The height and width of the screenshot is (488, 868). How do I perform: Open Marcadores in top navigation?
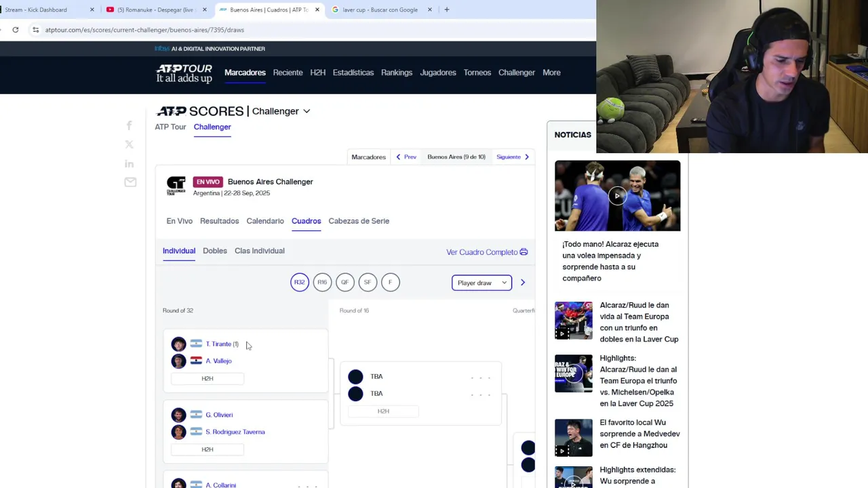245,73
